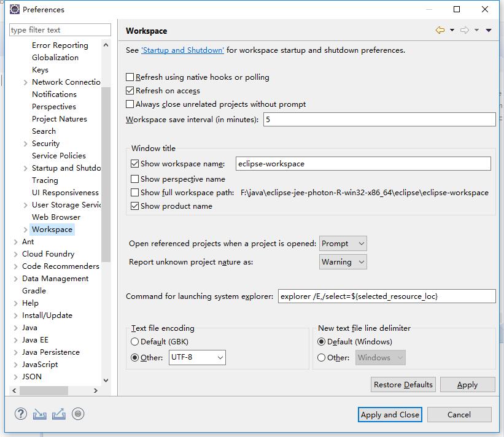The width and height of the screenshot is (504, 437).
Task: Click the Export preferences icon
Action: [x=59, y=414]
